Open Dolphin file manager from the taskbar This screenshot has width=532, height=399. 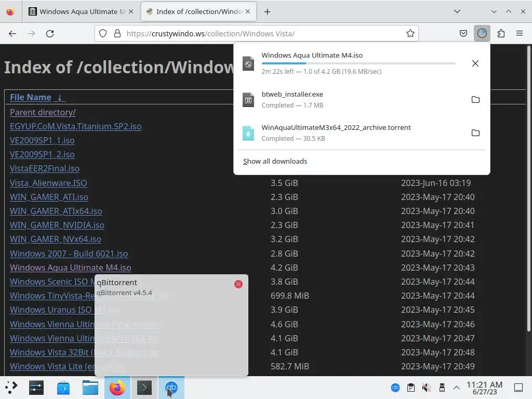[x=90, y=388]
